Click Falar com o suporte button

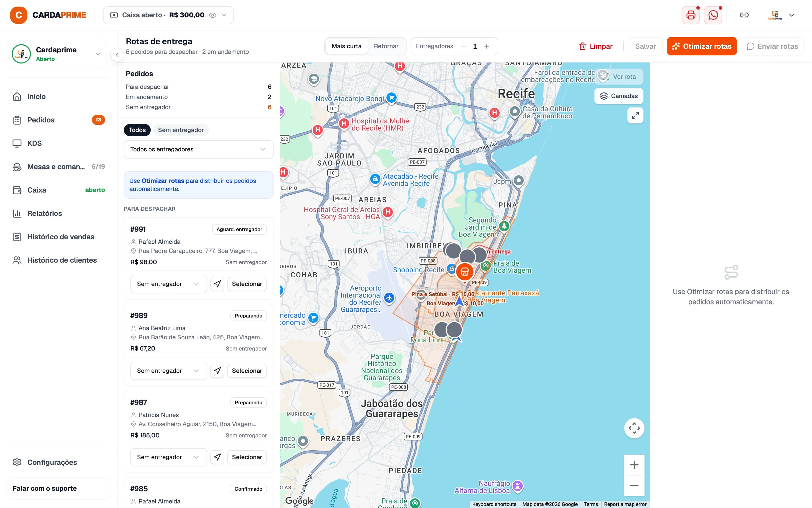pos(59,488)
